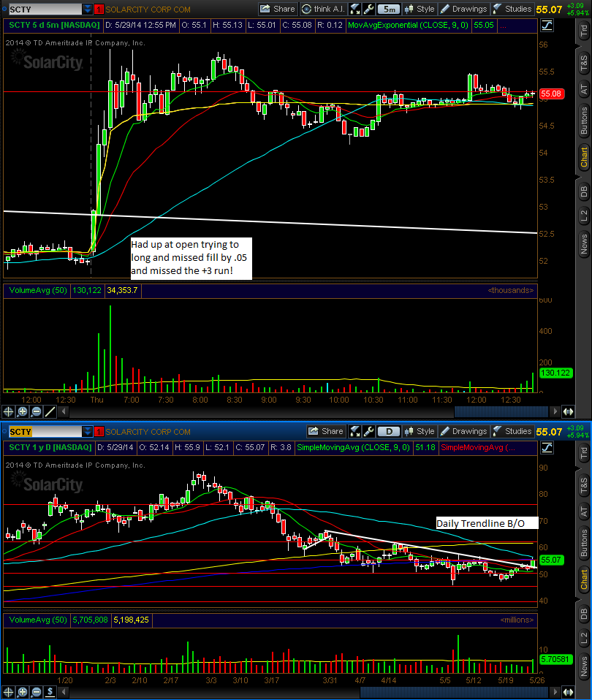Screen dimensions: 592x700
Task: Select the AT tab beside the daily chart
Action: (584, 511)
